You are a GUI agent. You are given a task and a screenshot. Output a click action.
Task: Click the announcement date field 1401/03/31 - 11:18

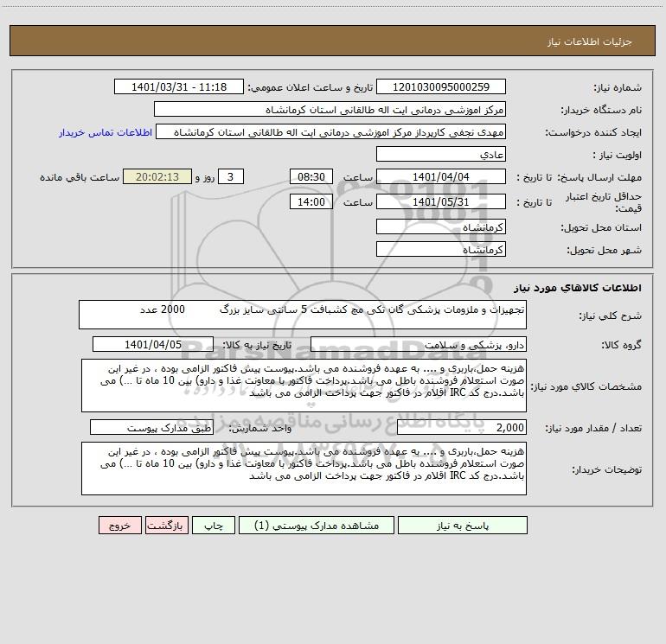(179, 86)
